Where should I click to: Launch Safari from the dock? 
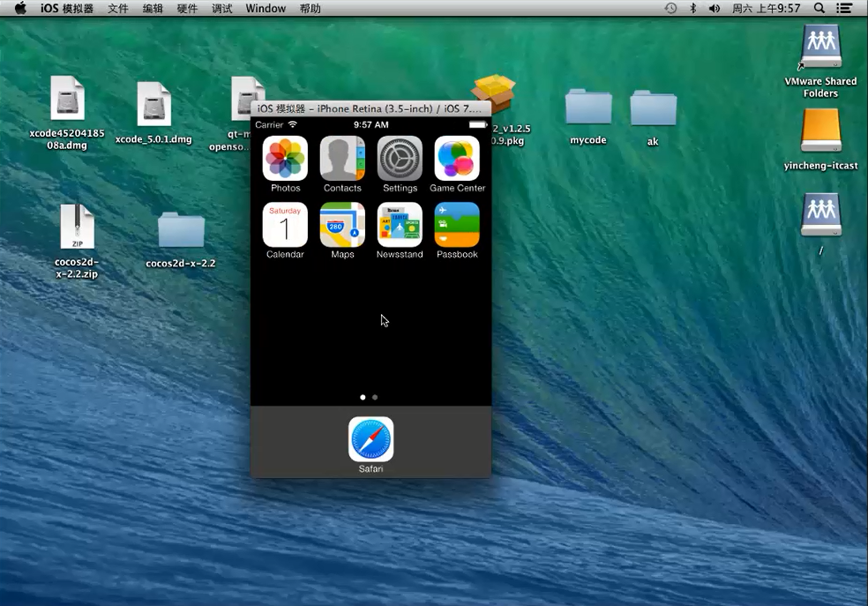[370, 439]
